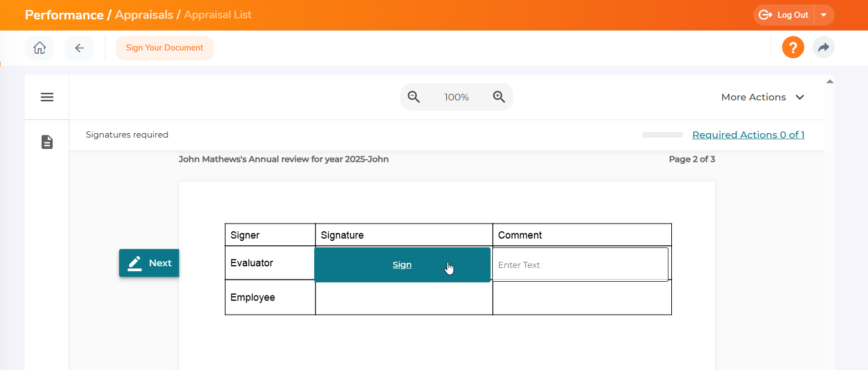Click Next to jump to signature
Image resolution: width=868 pixels, height=370 pixels.
(x=149, y=263)
